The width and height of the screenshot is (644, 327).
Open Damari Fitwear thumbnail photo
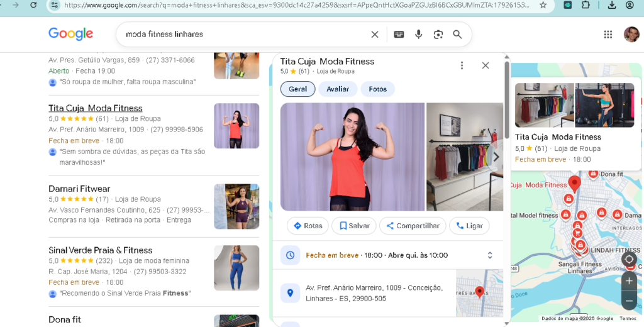point(236,206)
